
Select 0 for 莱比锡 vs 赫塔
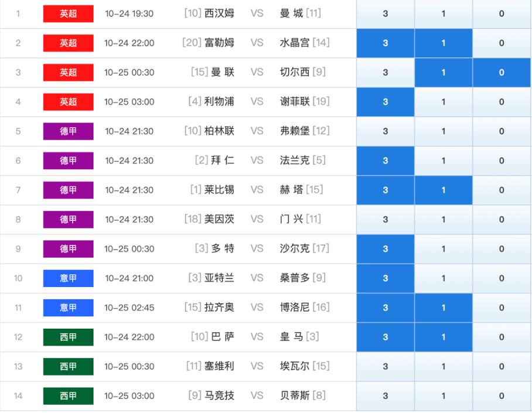tap(502, 190)
